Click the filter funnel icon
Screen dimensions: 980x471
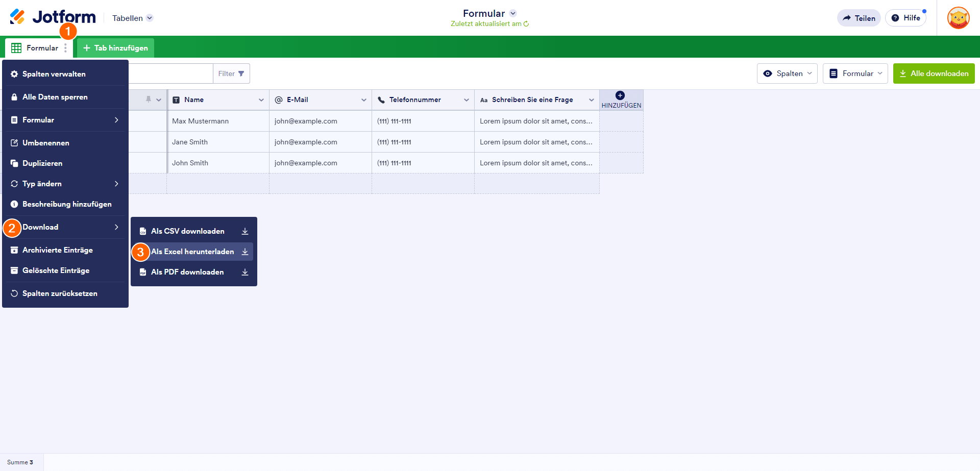click(x=241, y=73)
